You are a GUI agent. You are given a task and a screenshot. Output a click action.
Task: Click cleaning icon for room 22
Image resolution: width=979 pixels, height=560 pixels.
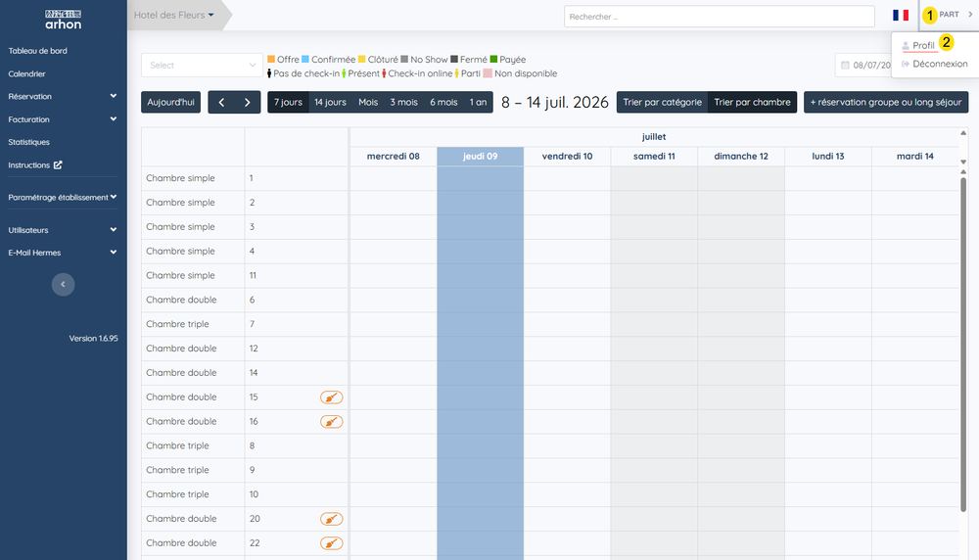[x=332, y=543]
